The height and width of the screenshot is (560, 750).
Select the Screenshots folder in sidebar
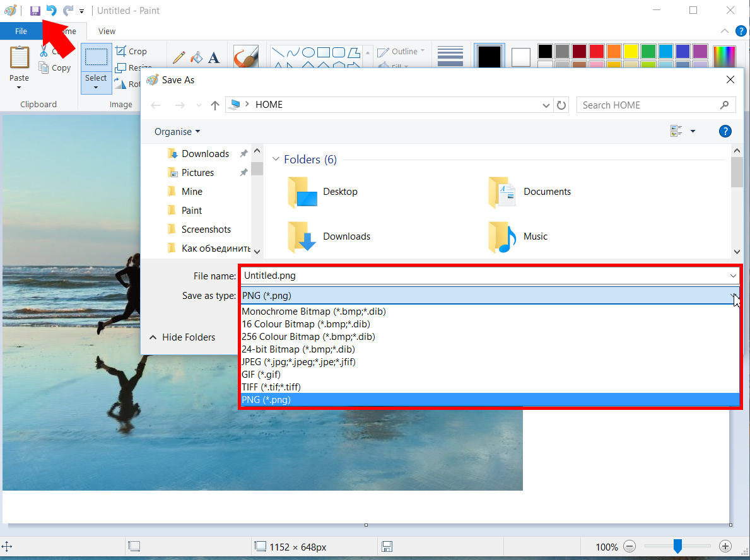[x=206, y=230]
